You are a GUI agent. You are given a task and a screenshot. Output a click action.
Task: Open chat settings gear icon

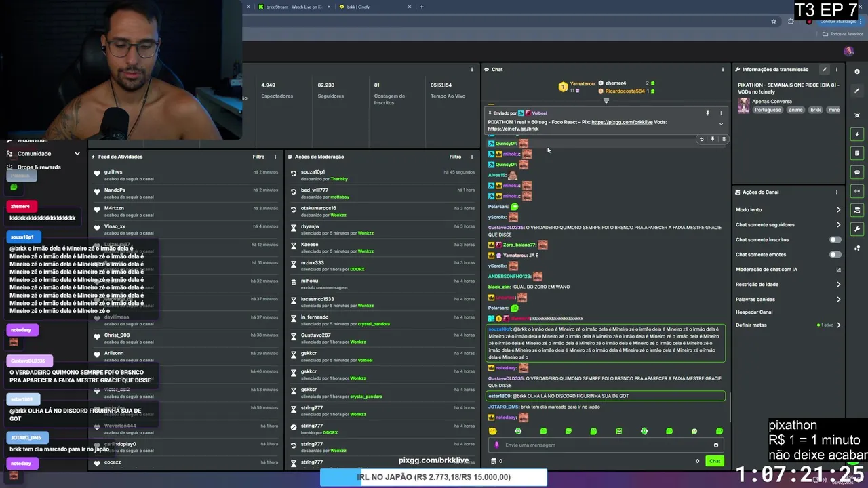coord(697,461)
